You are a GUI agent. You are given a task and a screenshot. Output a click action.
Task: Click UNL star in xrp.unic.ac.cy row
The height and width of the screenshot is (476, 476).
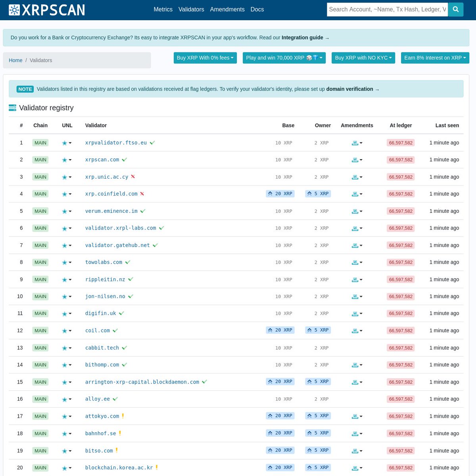click(x=65, y=177)
